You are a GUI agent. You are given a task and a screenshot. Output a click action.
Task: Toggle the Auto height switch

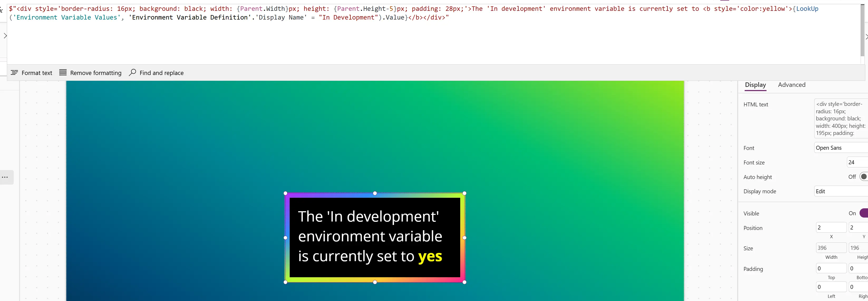863,177
